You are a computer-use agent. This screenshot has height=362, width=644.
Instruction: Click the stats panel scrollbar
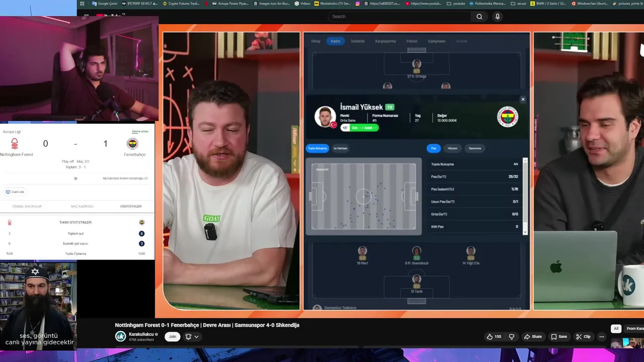click(x=525, y=196)
